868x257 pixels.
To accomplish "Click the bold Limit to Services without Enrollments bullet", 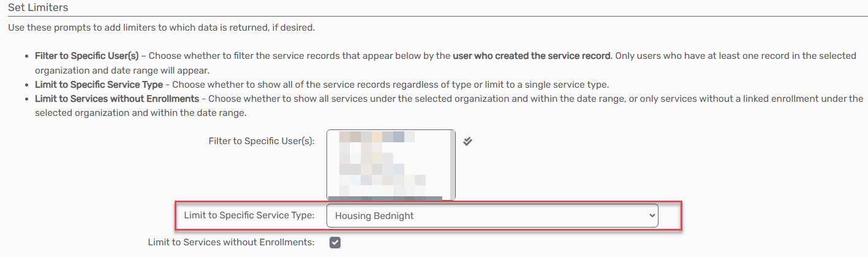I will [x=116, y=99].
